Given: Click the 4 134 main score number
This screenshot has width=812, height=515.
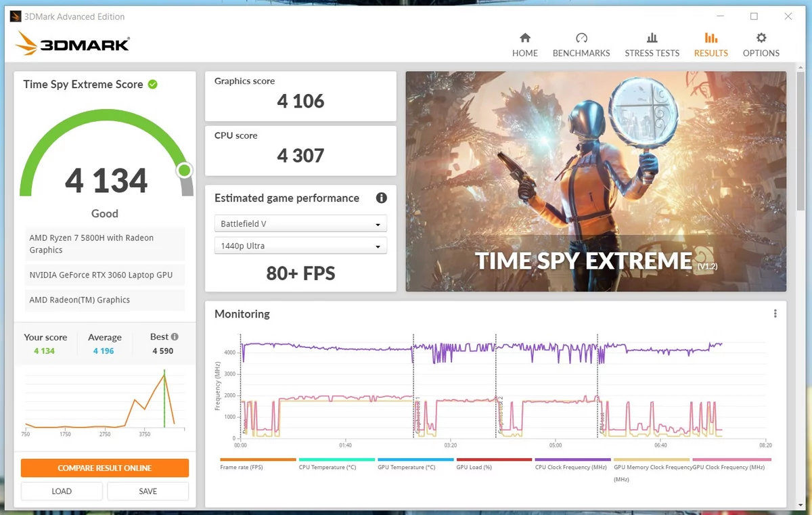Looking at the screenshot, I should [106, 181].
